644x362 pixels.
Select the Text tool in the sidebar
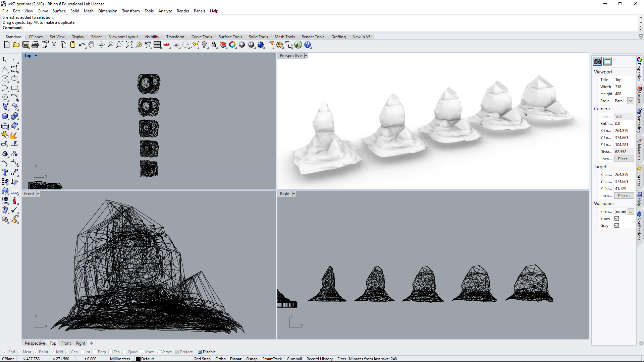point(5,172)
